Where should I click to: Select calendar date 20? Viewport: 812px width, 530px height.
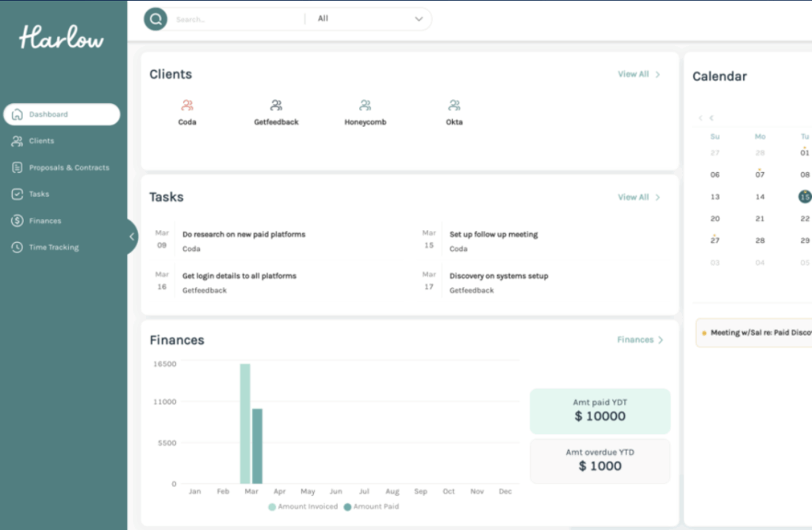pyautogui.click(x=714, y=219)
